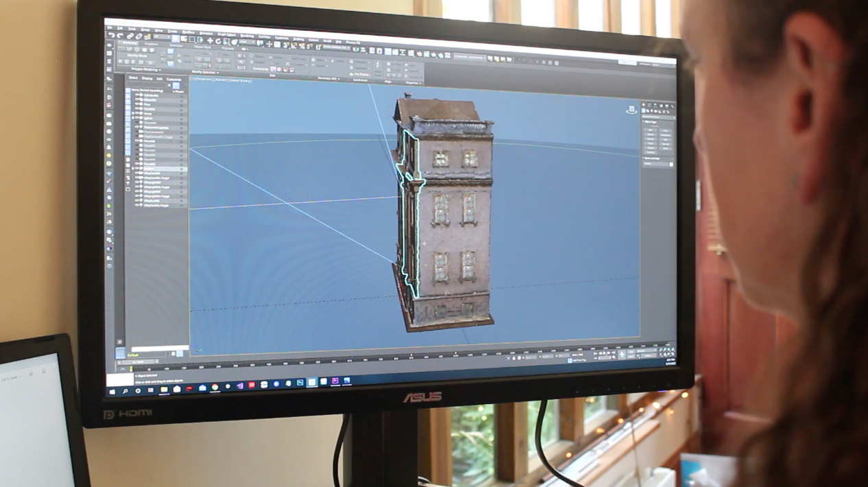Open the selection filter dropdown

coord(162,37)
